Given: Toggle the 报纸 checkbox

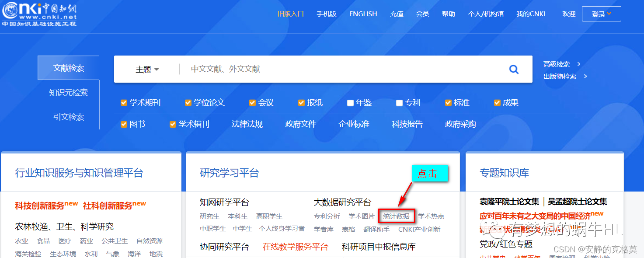Looking at the screenshot, I should coord(301,103).
